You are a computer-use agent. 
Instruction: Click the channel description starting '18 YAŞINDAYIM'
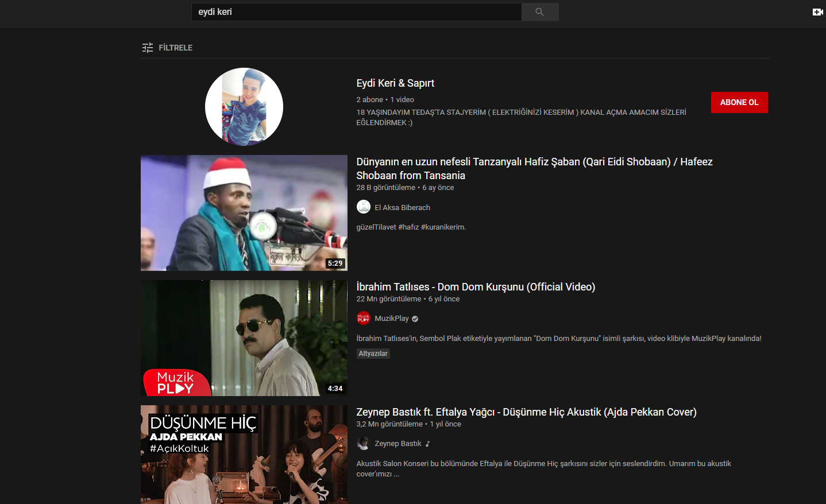521,117
